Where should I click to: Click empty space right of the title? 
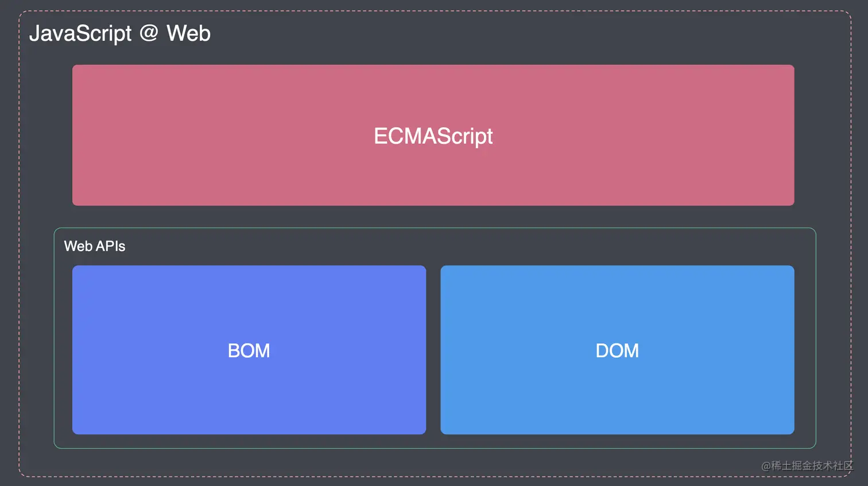point(517,33)
